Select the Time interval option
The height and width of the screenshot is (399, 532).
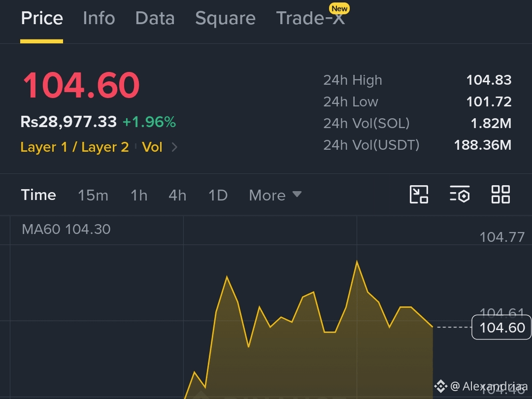pos(38,195)
